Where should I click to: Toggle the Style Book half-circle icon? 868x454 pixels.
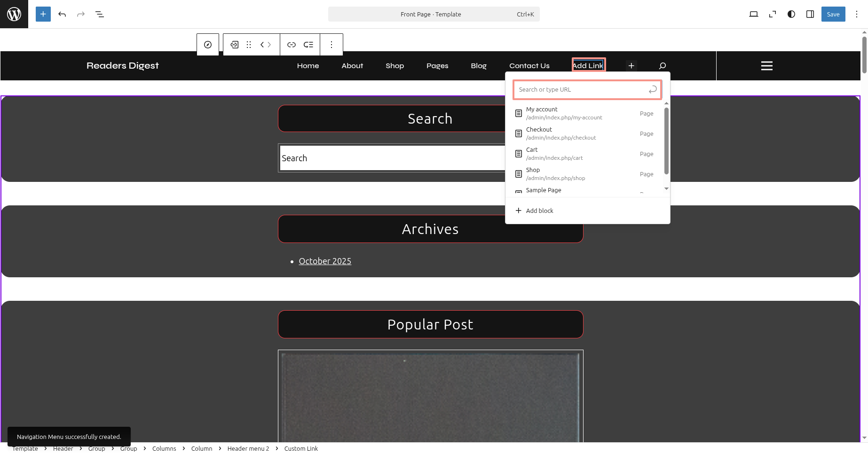[791, 14]
